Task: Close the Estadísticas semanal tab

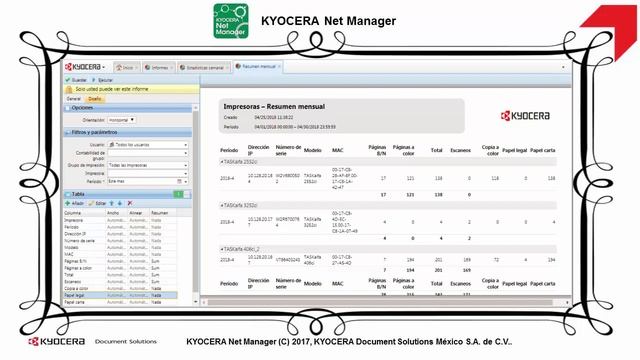Action: click(227, 68)
